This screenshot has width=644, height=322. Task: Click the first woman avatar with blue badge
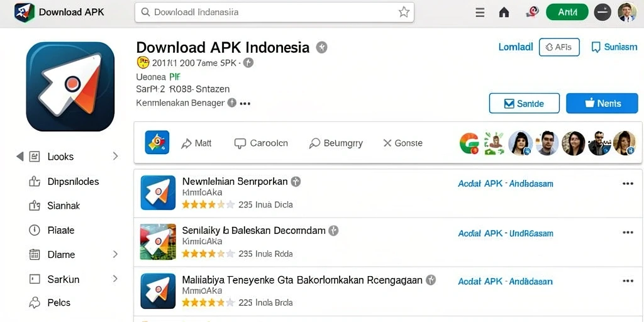(520, 143)
